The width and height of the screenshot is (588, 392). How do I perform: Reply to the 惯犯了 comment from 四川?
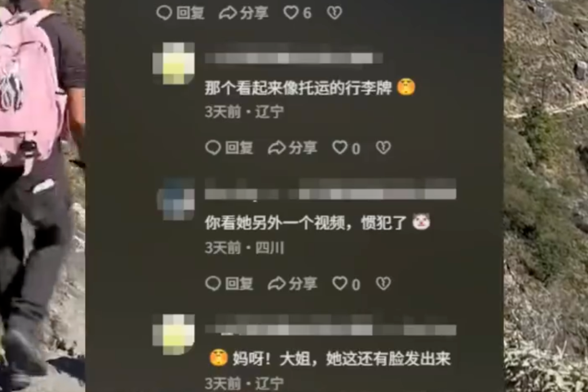click(229, 284)
